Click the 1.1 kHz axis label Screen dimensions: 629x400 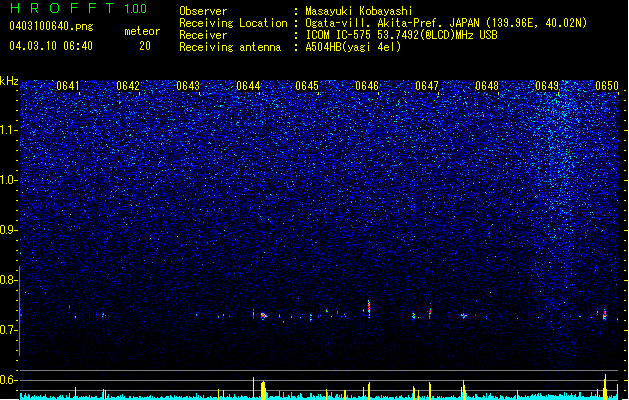pos(8,130)
